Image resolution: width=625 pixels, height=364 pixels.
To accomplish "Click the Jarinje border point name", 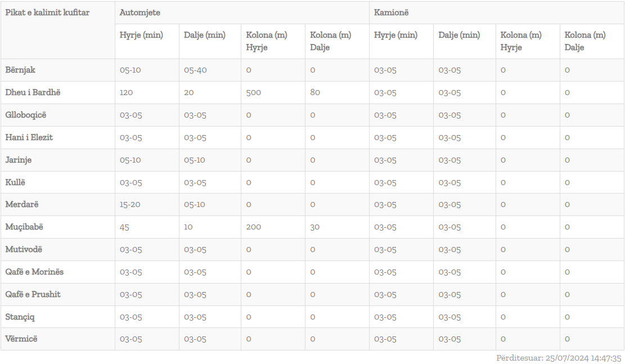I will 19,160.
